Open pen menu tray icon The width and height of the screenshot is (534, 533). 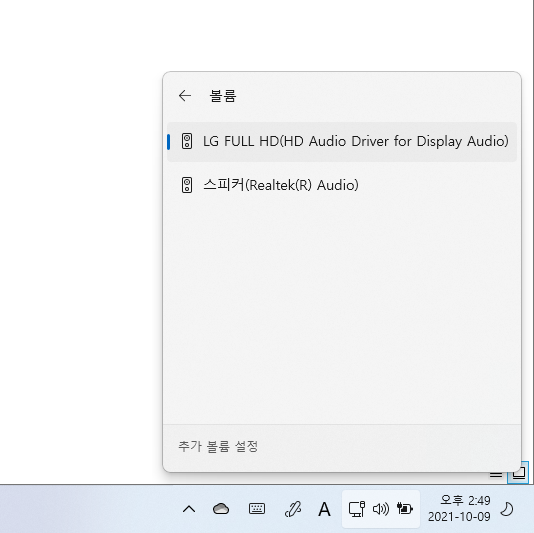(293, 509)
